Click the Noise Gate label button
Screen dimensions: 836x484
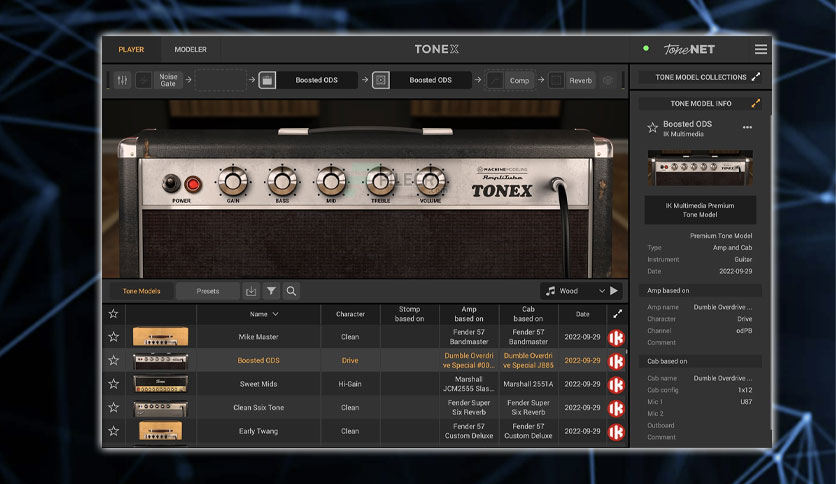(168, 80)
